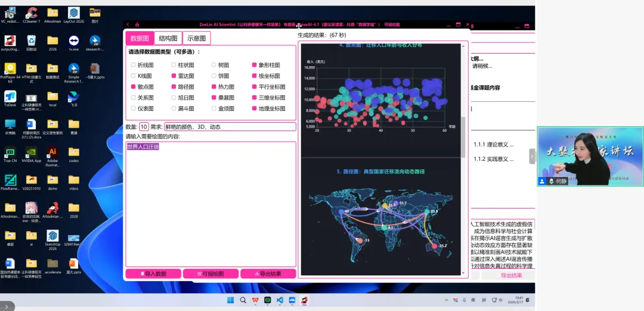Screen dimensions: 644x311
Task: Uncheck the 散点图 checkbox
Action: click(x=133, y=87)
